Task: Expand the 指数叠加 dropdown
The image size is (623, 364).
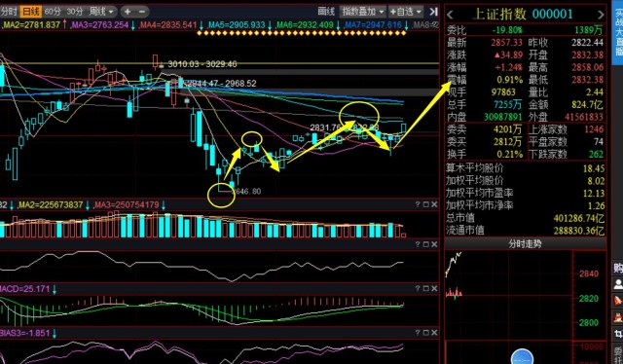Action: pyautogui.click(x=363, y=12)
